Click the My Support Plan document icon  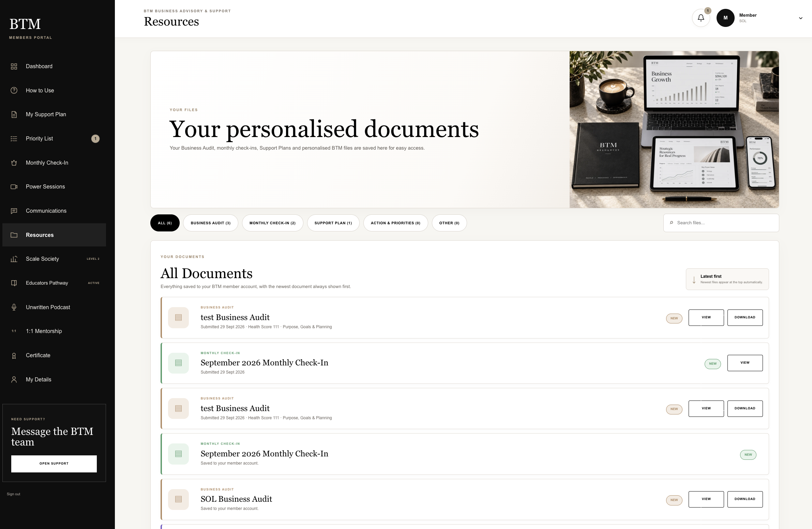tap(14, 114)
